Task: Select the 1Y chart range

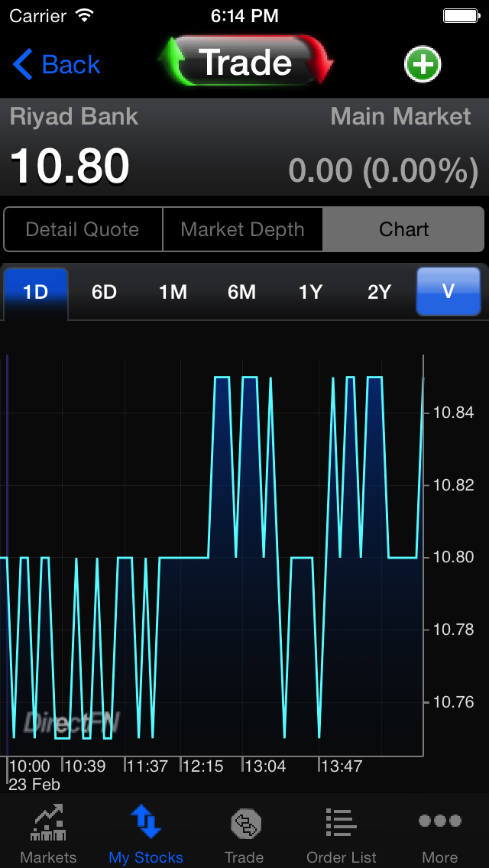Action: coord(310,293)
